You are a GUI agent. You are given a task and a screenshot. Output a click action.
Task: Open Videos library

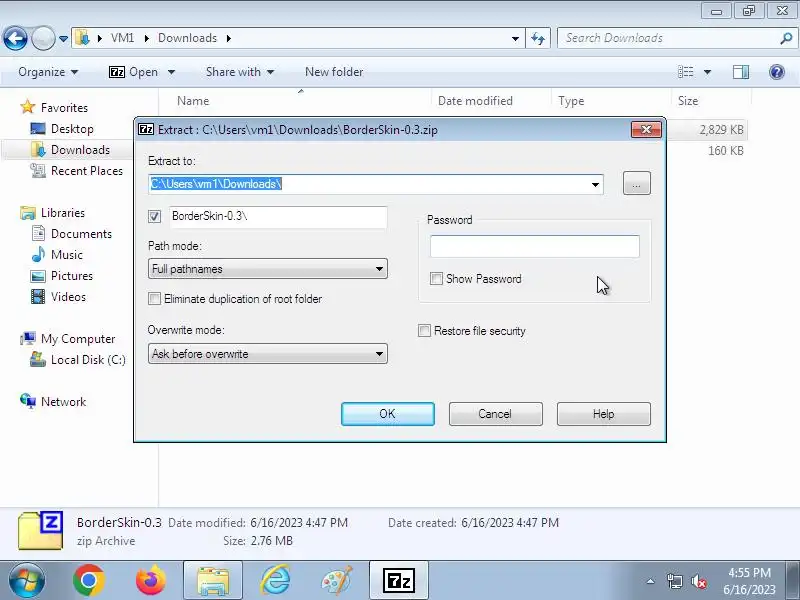(68, 296)
